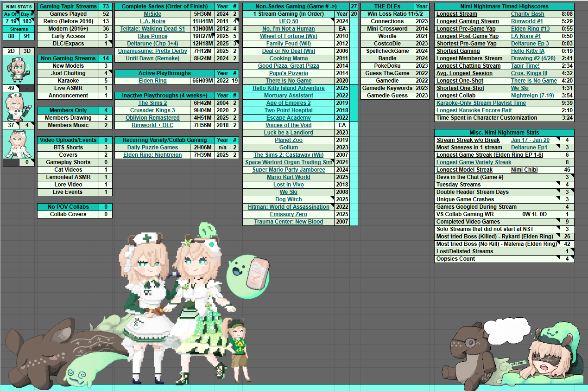588x391 pixels.
Task: Open Luck be a Landlord link
Action: pos(289,133)
